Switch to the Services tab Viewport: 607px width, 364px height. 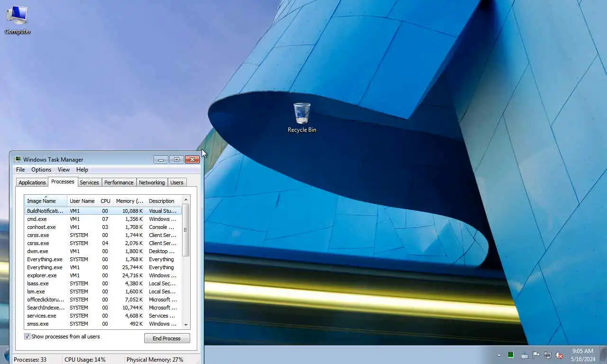[x=89, y=182]
